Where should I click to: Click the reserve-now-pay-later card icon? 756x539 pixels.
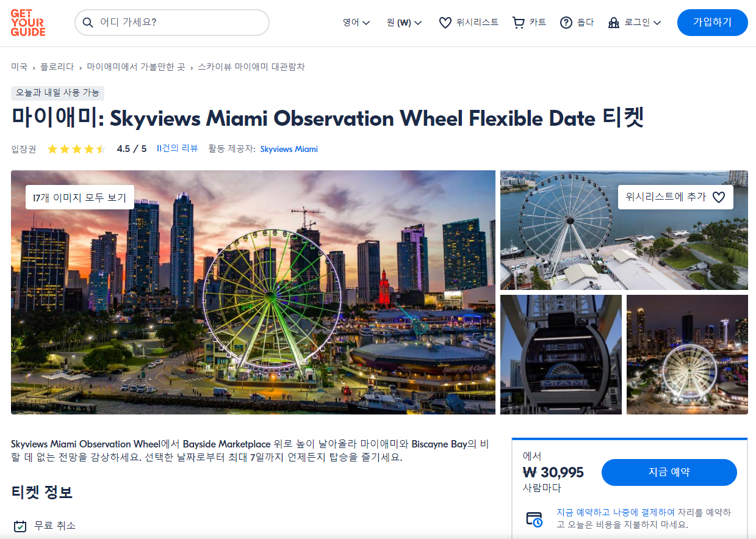tap(535, 519)
